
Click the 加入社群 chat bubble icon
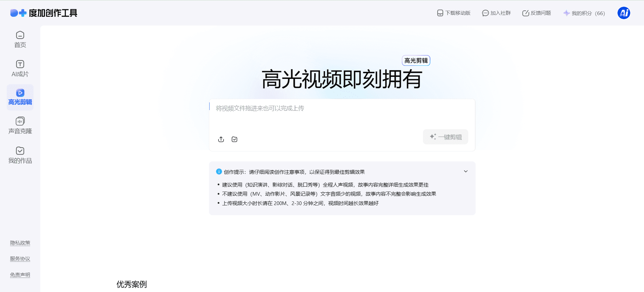pos(485,13)
